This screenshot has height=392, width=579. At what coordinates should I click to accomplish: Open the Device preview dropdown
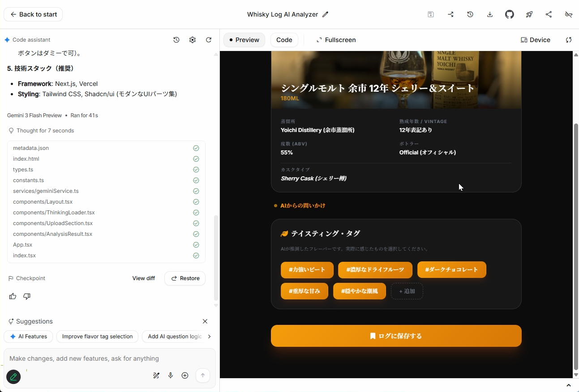tap(536, 40)
